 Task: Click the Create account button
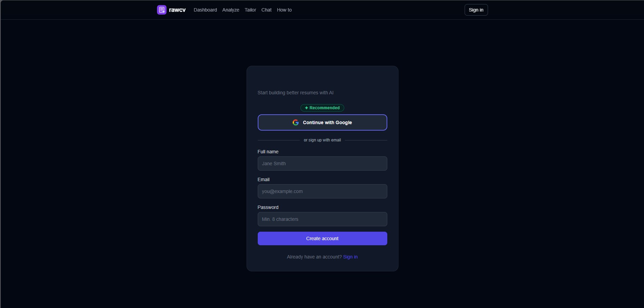click(x=322, y=238)
